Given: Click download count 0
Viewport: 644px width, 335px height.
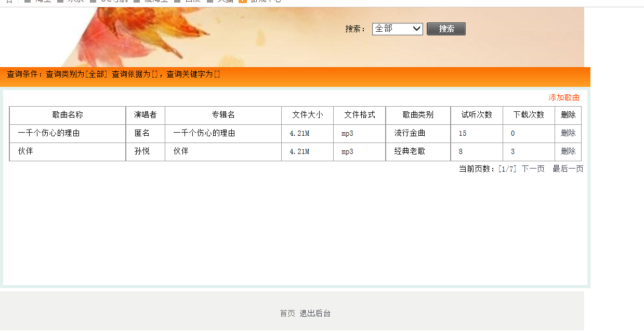Looking at the screenshot, I should (512, 134).
